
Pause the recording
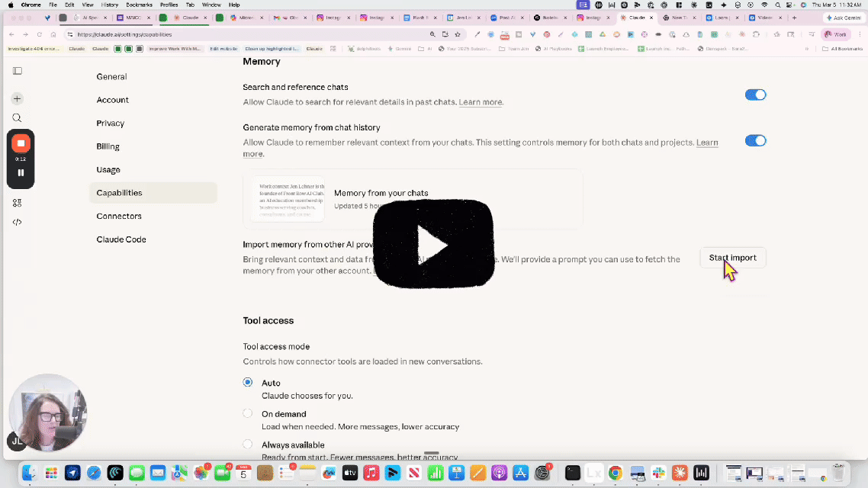pyautogui.click(x=21, y=172)
